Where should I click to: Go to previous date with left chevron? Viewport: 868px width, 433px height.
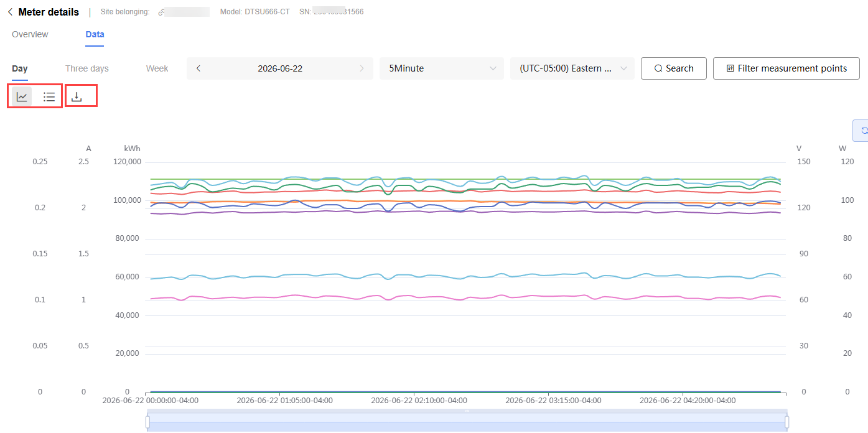(198, 68)
